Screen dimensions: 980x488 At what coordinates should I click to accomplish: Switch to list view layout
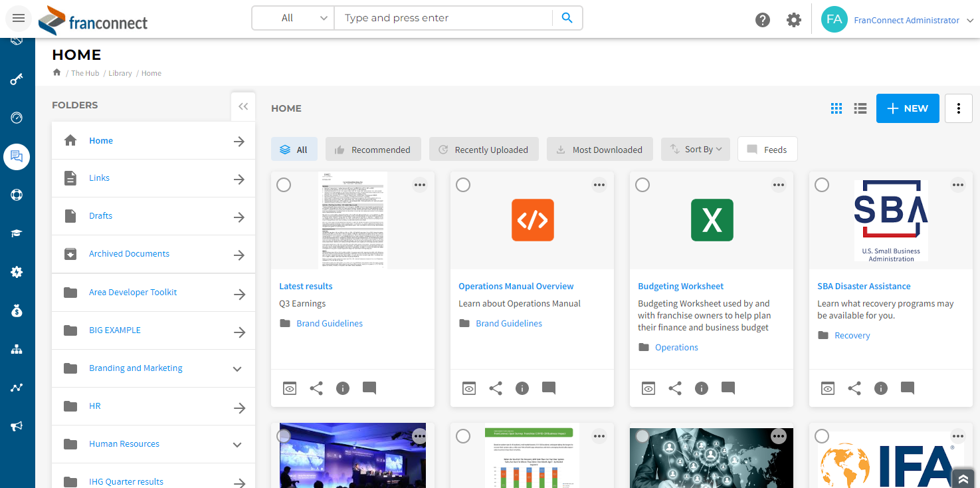coord(860,108)
